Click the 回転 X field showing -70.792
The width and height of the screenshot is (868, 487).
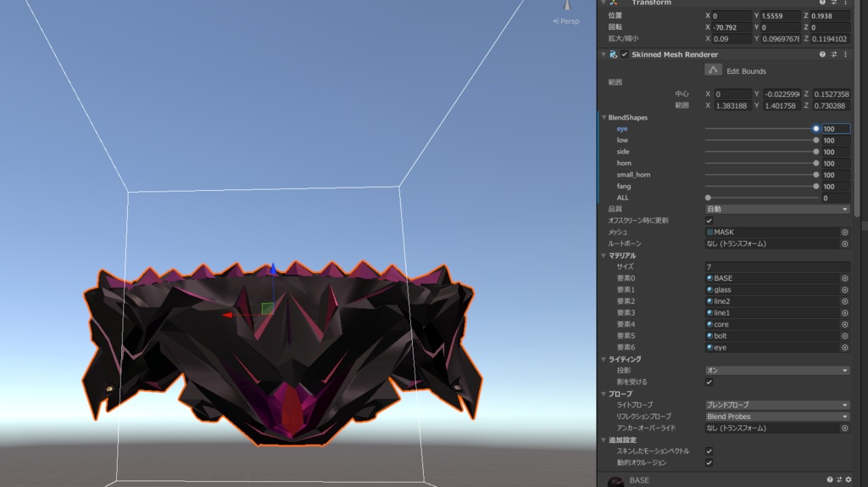(x=732, y=27)
